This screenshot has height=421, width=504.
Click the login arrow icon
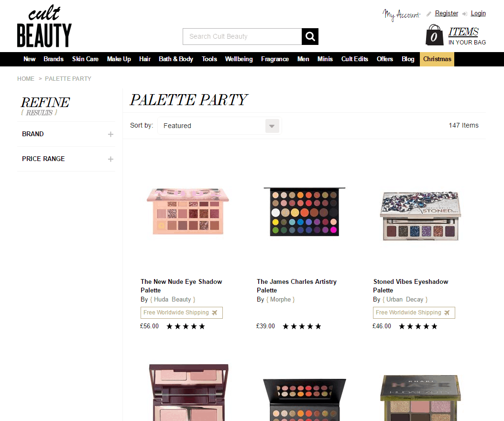pyautogui.click(x=465, y=14)
